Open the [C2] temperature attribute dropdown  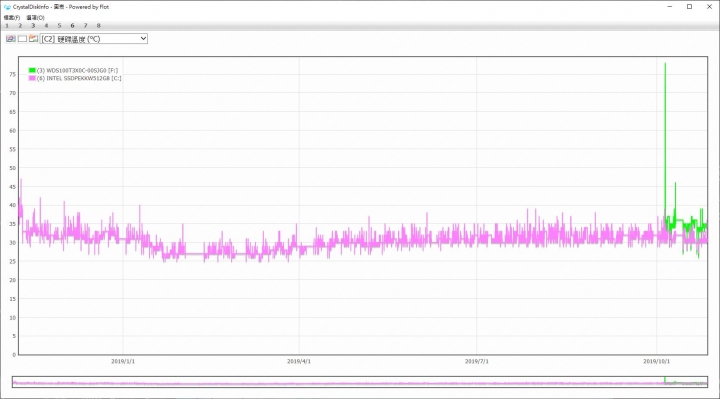pyautogui.click(x=94, y=39)
